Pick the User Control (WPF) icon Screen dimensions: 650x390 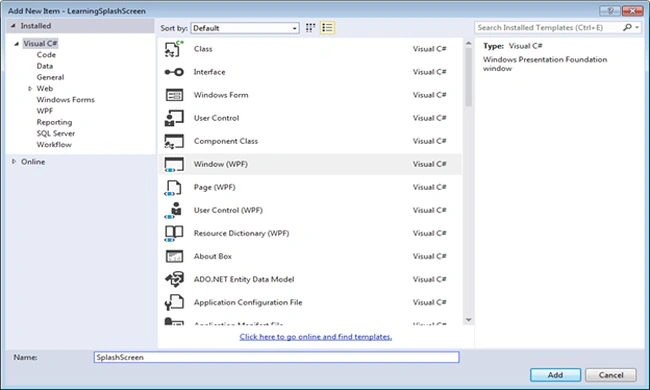[174, 211]
